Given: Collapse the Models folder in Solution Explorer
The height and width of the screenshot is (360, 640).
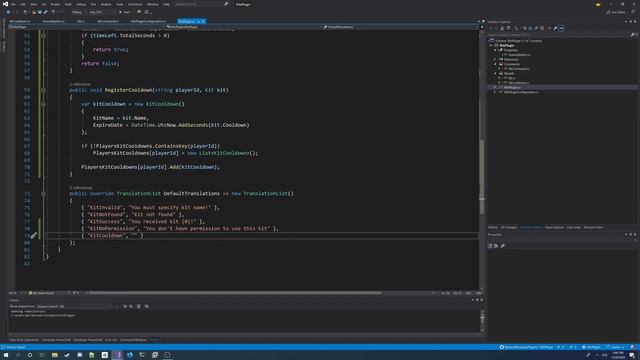Looking at the screenshot, I should coord(495,73).
